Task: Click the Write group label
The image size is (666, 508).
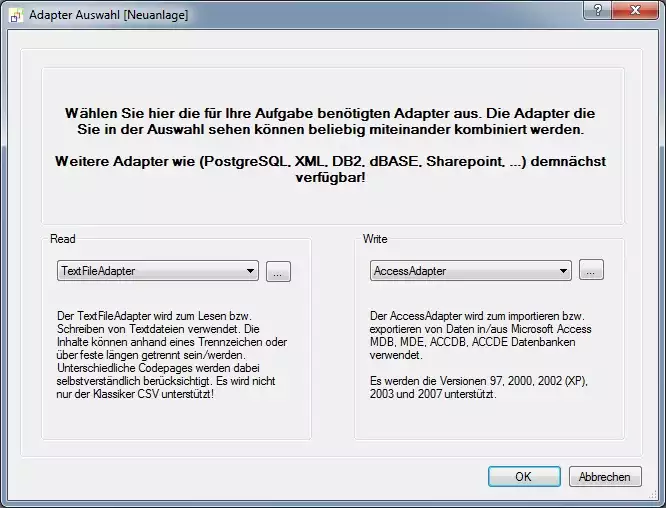Action: click(375, 240)
